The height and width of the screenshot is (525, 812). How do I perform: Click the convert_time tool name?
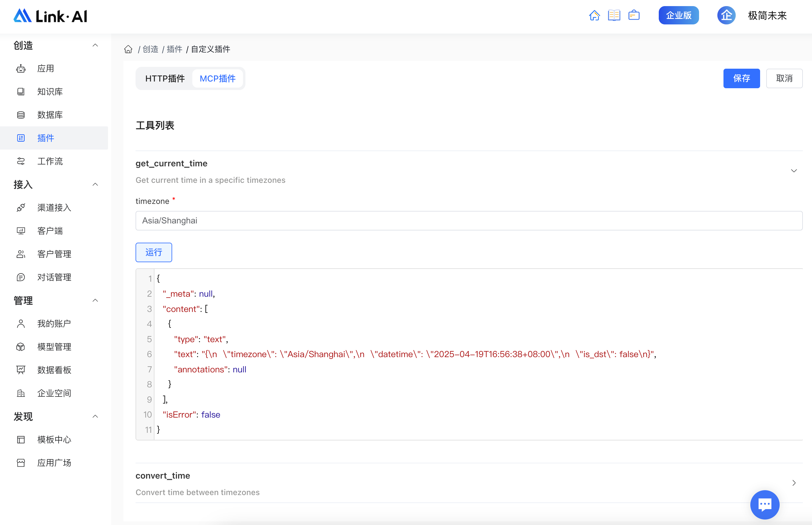click(163, 475)
